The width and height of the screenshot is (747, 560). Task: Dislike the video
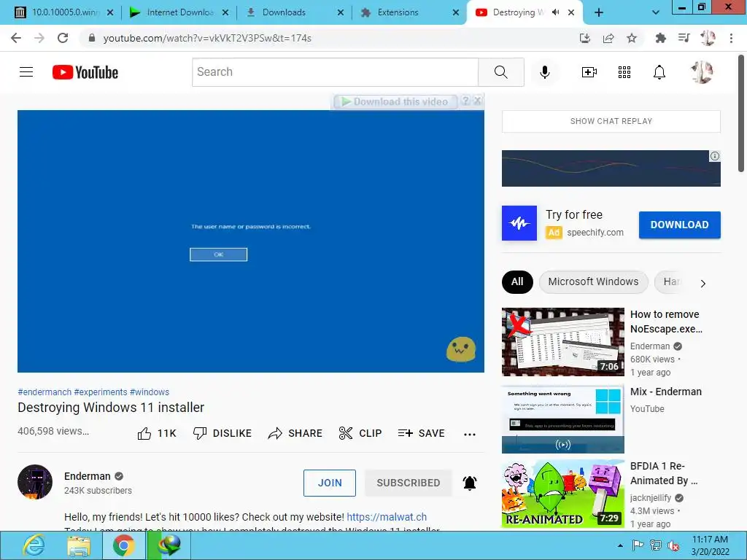[x=222, y=433]
